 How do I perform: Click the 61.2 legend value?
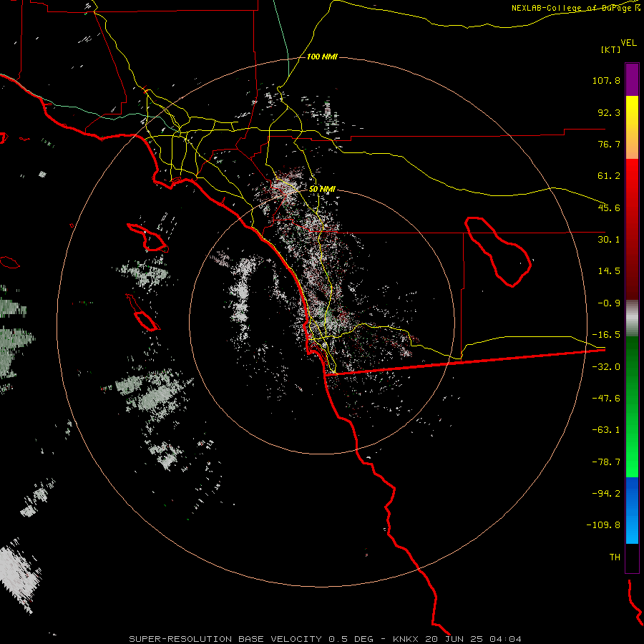point(609,176)
